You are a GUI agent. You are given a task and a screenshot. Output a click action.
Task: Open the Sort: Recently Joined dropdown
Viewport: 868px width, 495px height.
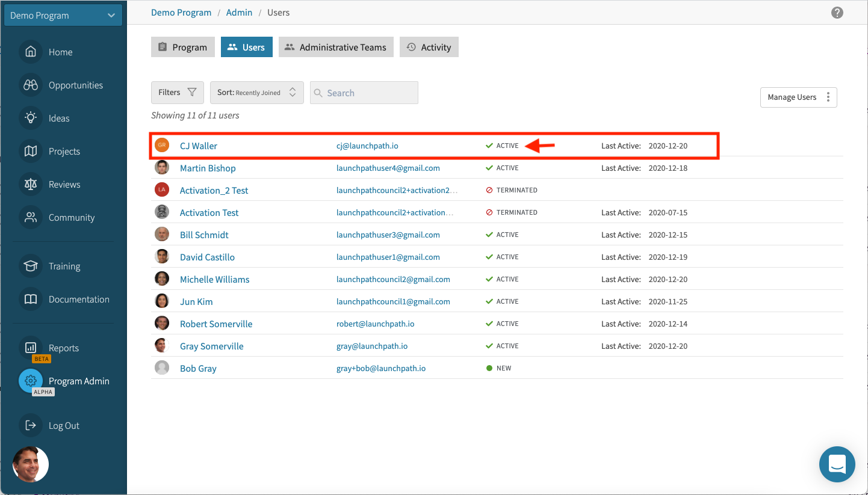click(256, 93)
